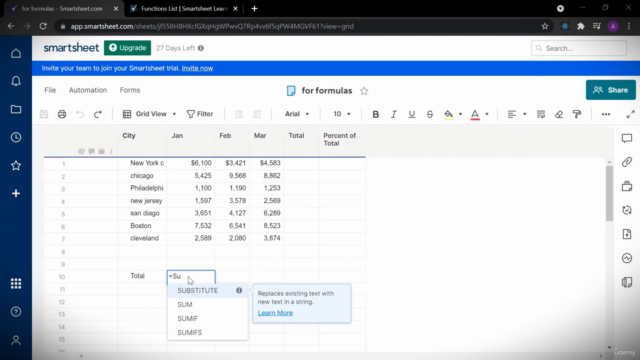Viewport: 640px width, 360px height.
Task: Click the Print icon in toolbar
Action: 62,114
